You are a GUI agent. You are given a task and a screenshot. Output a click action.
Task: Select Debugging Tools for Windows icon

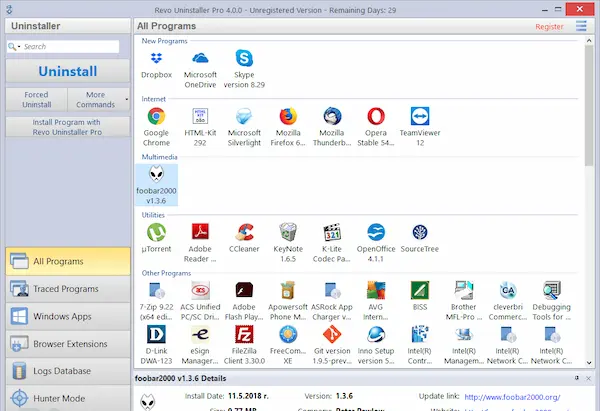[551, 290]
